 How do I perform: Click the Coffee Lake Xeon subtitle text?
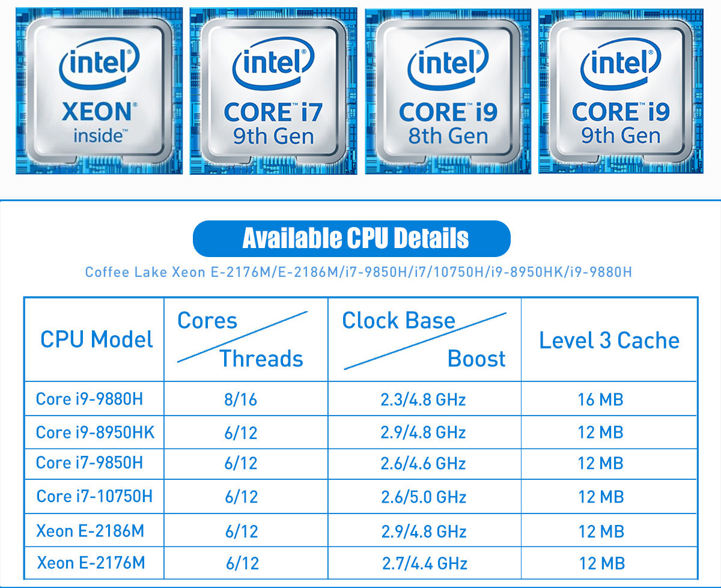[x=359, y=272]
